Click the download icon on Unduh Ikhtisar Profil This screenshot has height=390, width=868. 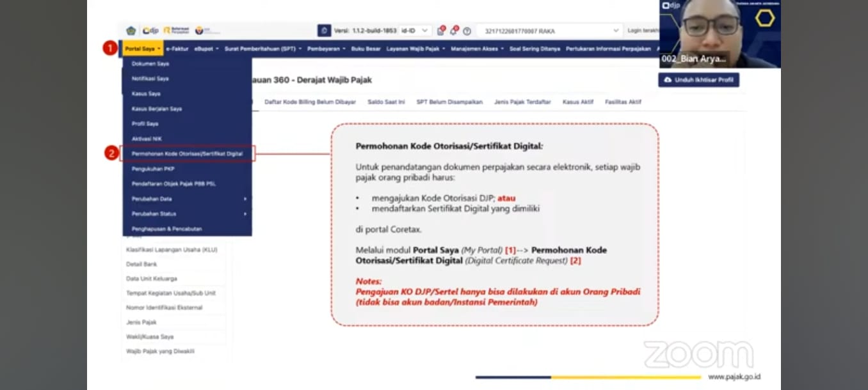[668, 80]
